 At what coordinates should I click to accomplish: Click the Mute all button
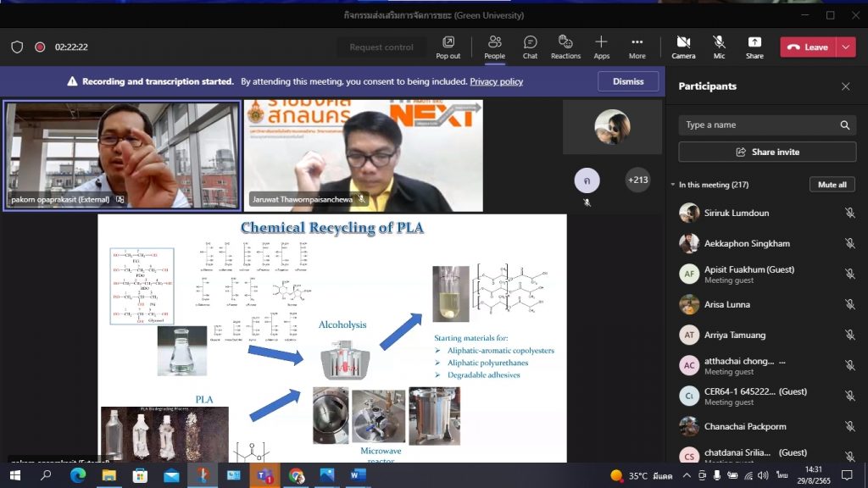832,185
